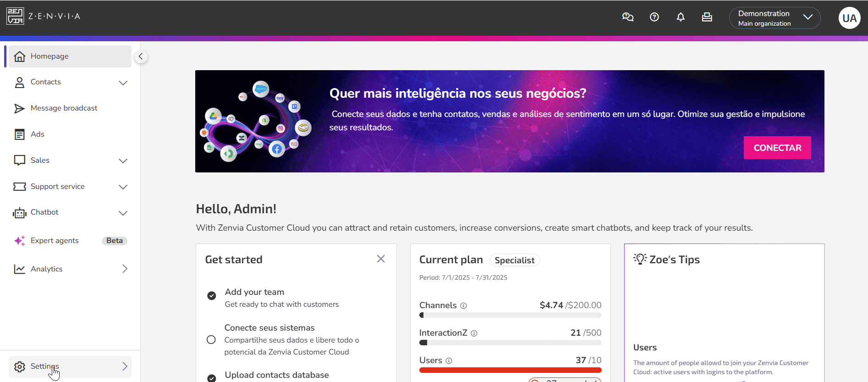868x382 pixels.
Task: Click the Beta badge next to Expert agents
Action: [x=115, y=241]
